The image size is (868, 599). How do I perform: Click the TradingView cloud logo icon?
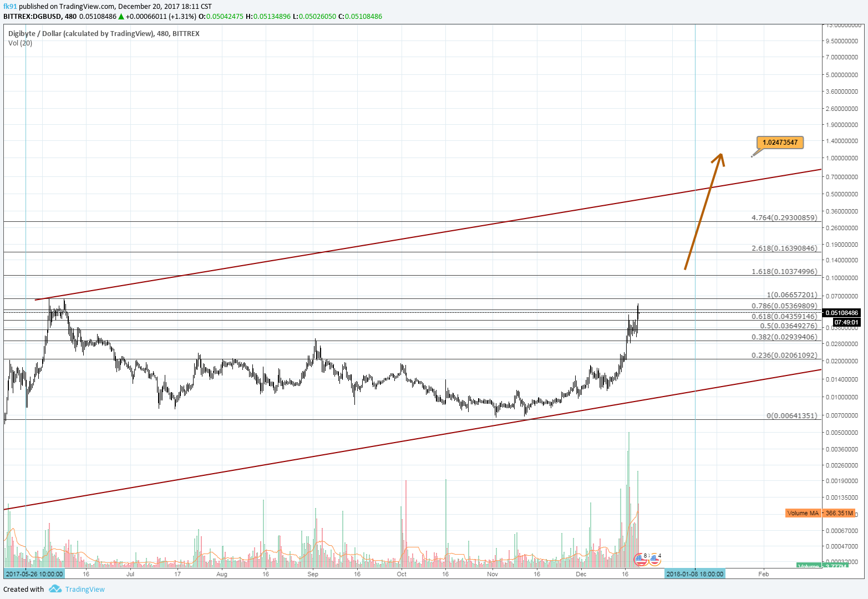tap(55, 589)
